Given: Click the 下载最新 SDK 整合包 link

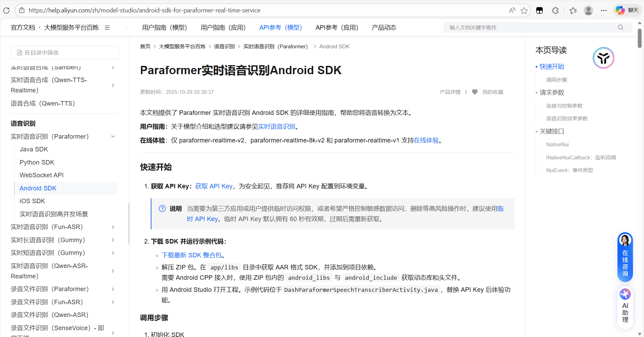Looking at the screenshot, I should click(192, 255).
